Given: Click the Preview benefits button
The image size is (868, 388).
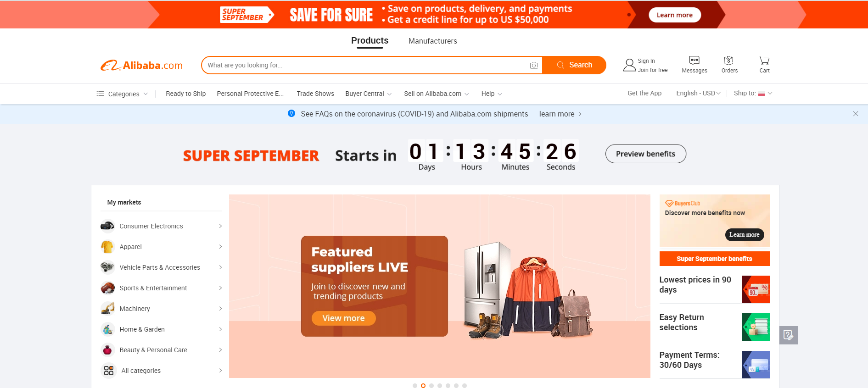Looking at the screenshot, I should pos(645,154).
